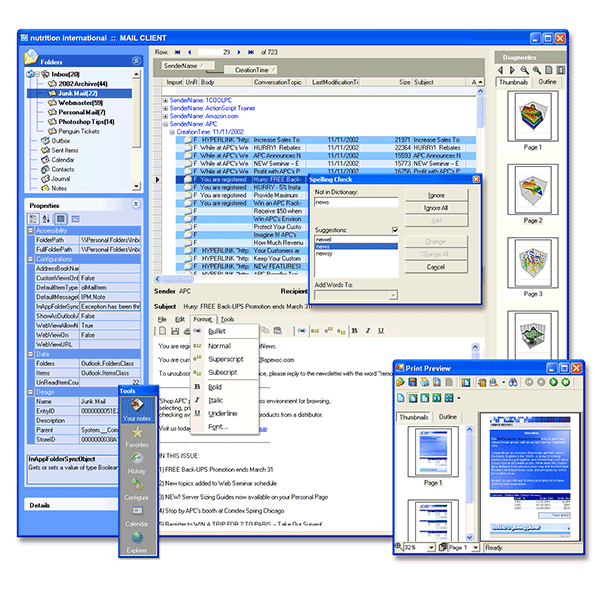Click Save icon in Print Preview toolbar
The width and height of the screenshot is (600, 600).
(412, 382)
